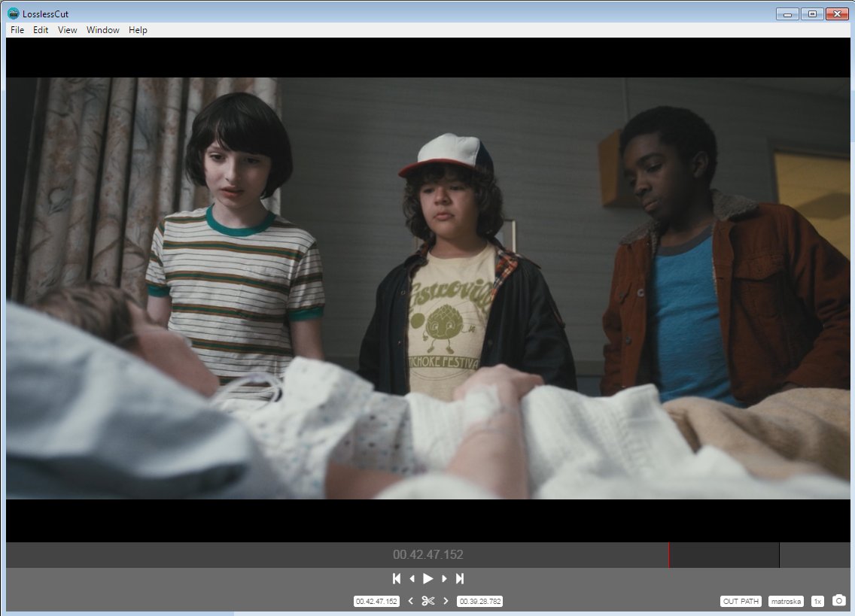Open the File menu
This screenshot has height=616, width=855.
coord(17,30)
